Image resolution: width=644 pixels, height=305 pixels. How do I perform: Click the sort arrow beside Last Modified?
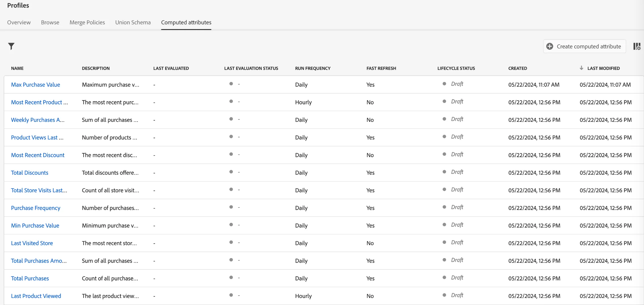tap(581, 68)
